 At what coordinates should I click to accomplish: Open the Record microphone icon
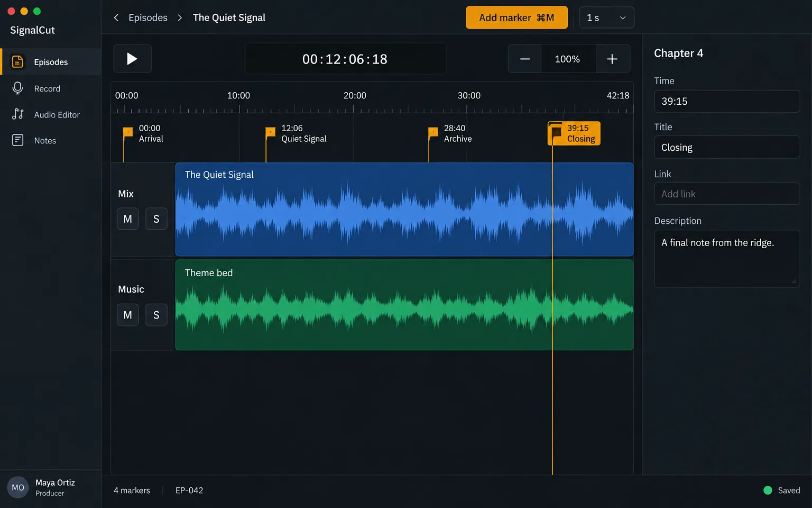pos(17,88)
